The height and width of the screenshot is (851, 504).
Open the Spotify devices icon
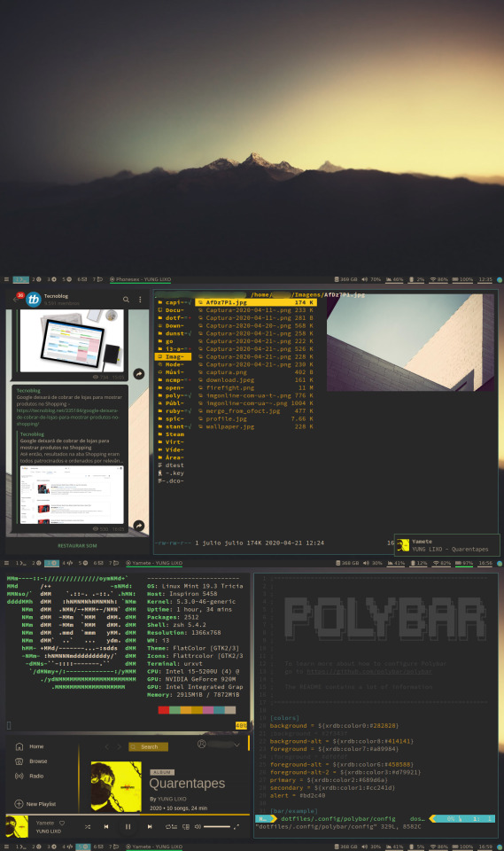(x=186, y=826)
